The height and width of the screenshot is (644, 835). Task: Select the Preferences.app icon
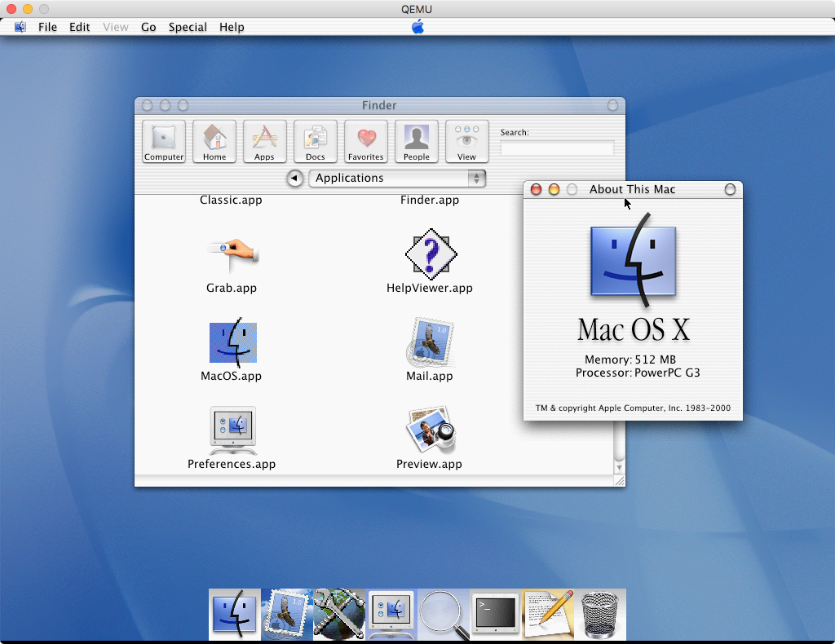coord(232,430)
